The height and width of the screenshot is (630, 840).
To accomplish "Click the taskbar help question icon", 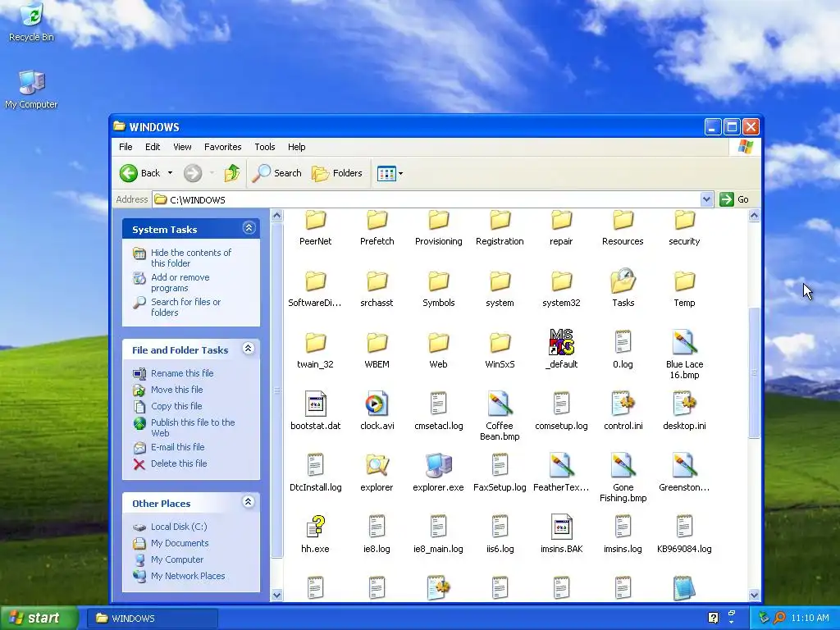I will (x=713, y=618).
